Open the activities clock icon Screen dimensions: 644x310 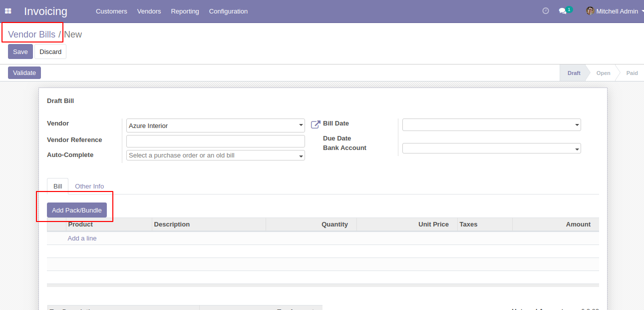pyautogui.click(x=546, y=11)
